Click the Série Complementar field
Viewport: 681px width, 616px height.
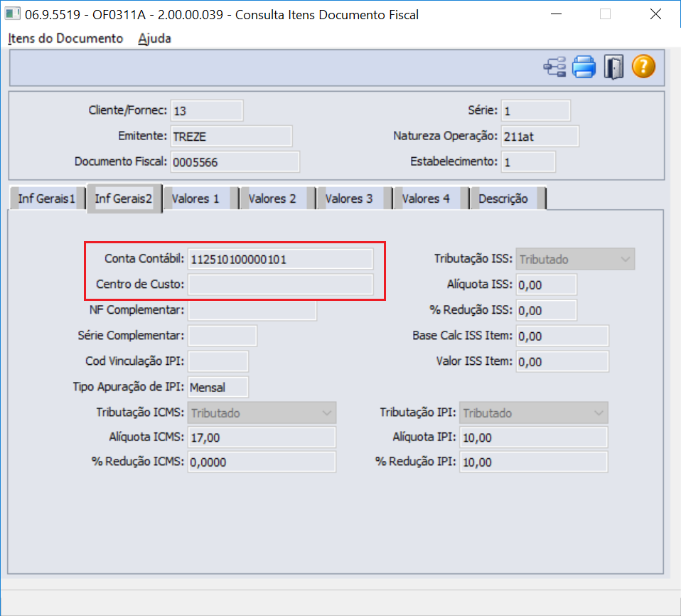coord(222,336)
